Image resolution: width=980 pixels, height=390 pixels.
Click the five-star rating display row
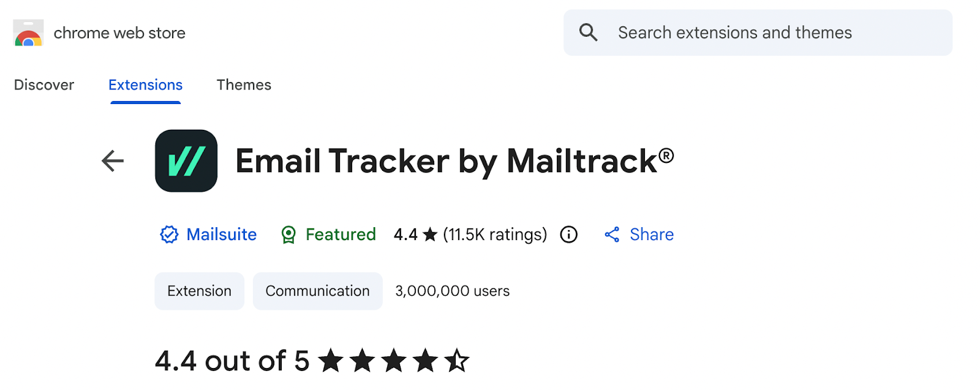pyautogui.click(x=392, y=361)
